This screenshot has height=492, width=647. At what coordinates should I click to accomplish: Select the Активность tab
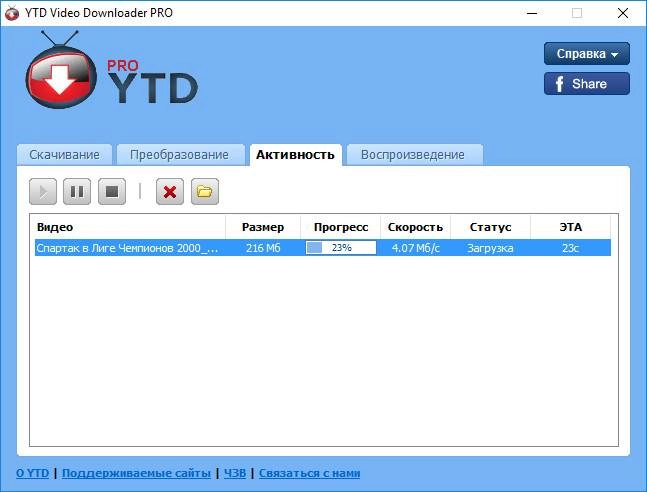tap(295, 155)
